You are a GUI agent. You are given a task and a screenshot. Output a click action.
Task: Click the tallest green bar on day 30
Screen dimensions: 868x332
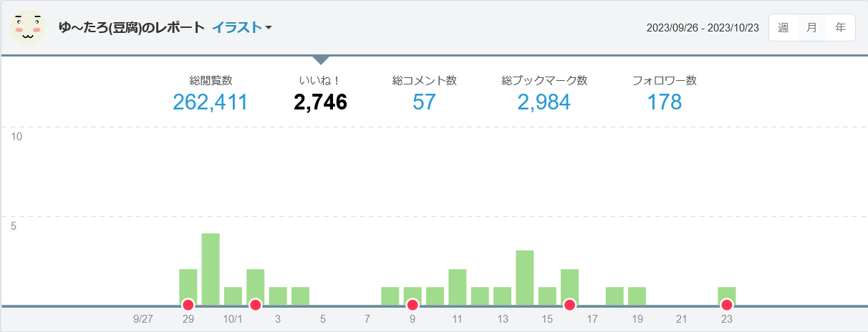coord(211,268)
